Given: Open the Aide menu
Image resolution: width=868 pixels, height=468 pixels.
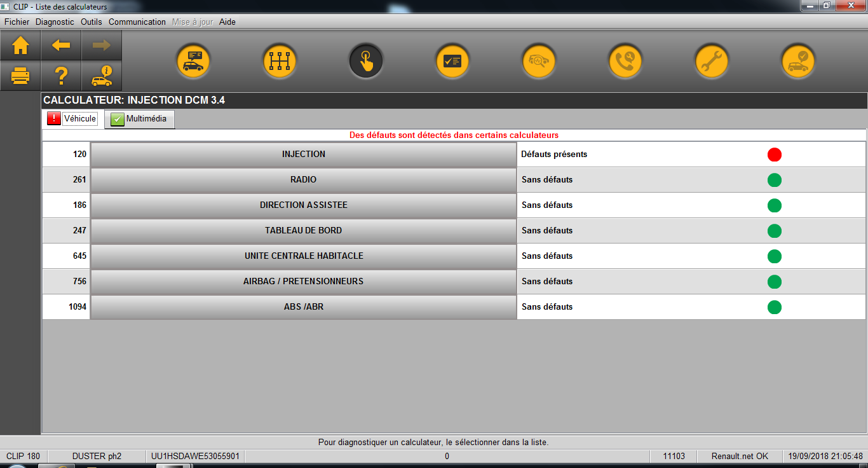Looking at the screenshot, I should pos(227,22).
